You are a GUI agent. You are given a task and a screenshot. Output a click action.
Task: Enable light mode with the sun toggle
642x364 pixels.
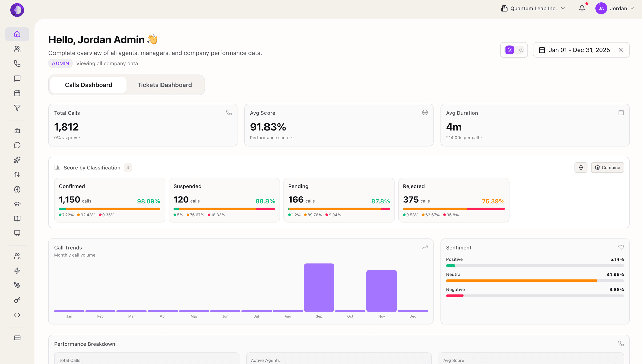point(509,50)
